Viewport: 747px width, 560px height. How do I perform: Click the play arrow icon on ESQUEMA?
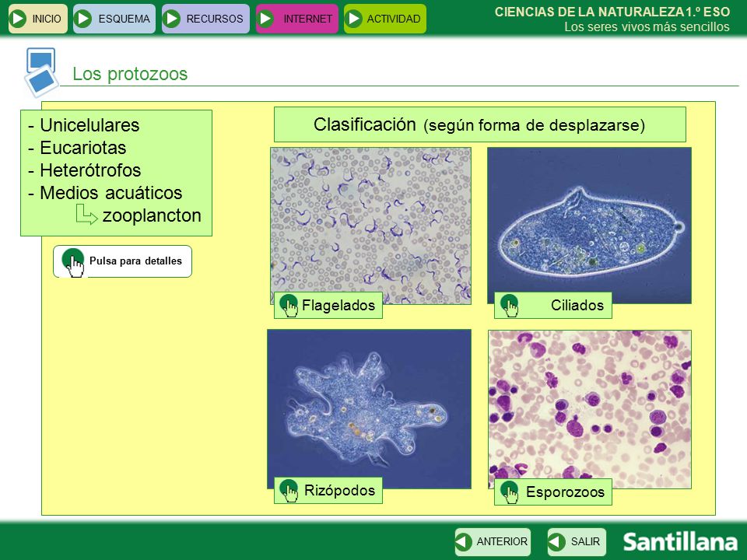pos(83,19)
